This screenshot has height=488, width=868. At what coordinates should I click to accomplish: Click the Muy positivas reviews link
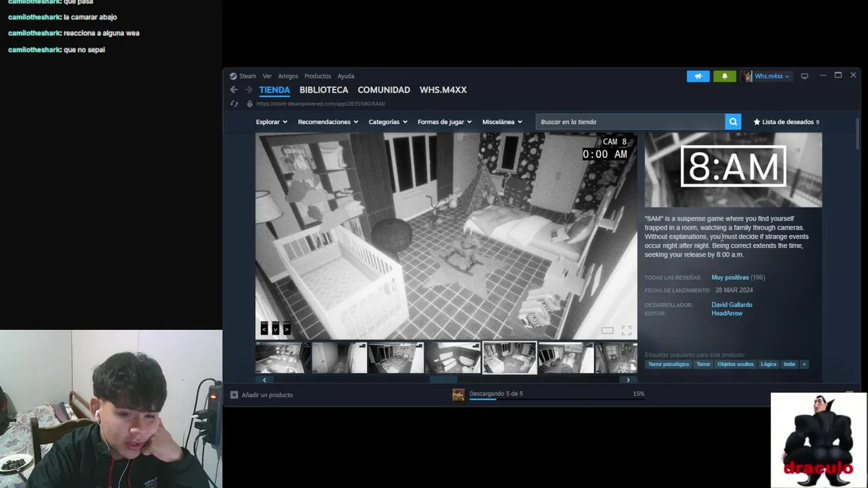click(x=730, y=277)
